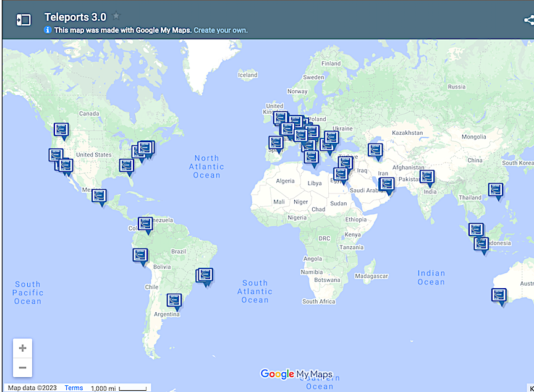Select the teleport marker in Peru
Image resolution: width=534 pixels, height=392 pixels.
pos(140,257)
